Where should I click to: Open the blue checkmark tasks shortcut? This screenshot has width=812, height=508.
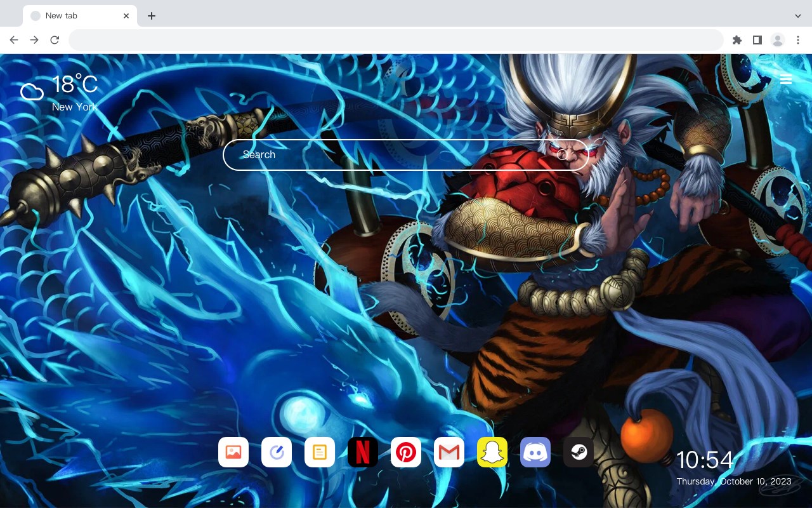(277, 452)
